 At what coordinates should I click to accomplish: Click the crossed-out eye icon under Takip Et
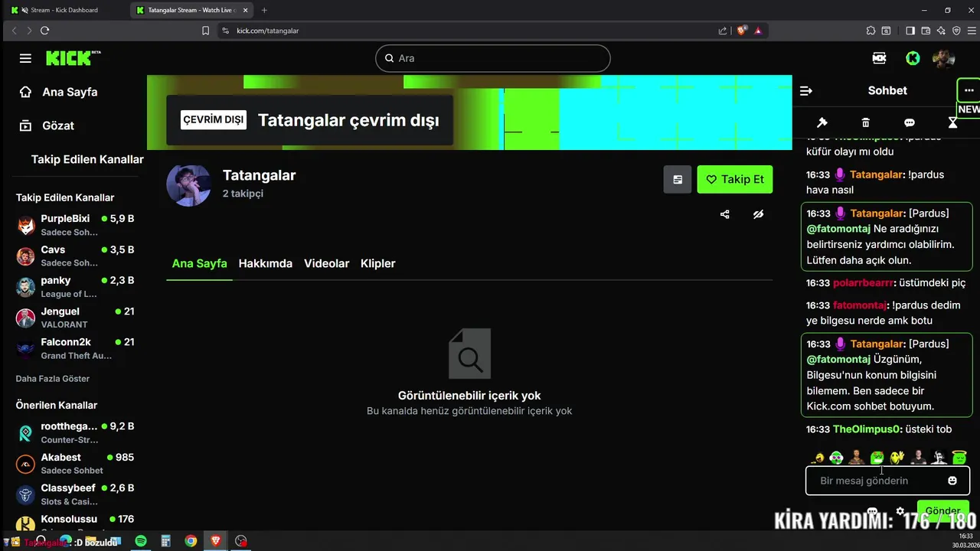(758, 214)
